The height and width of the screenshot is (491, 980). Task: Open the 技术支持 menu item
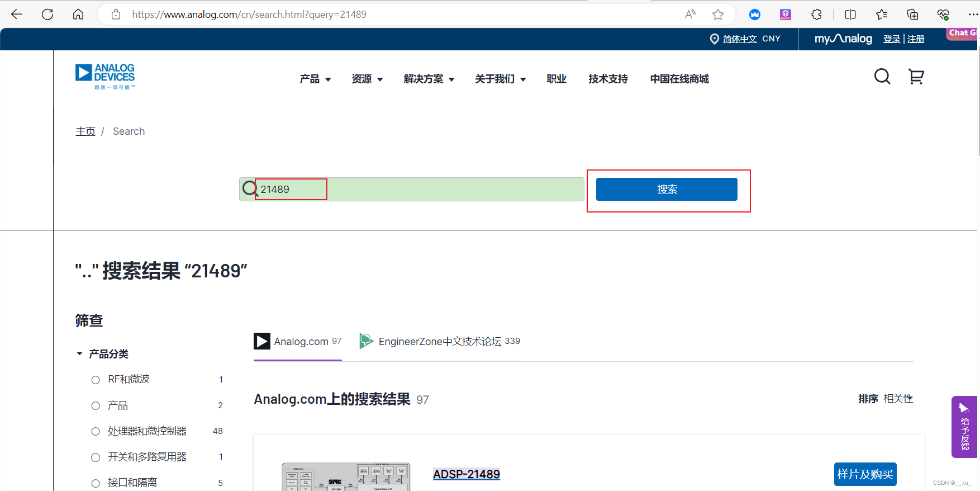[x=608, y=79]
